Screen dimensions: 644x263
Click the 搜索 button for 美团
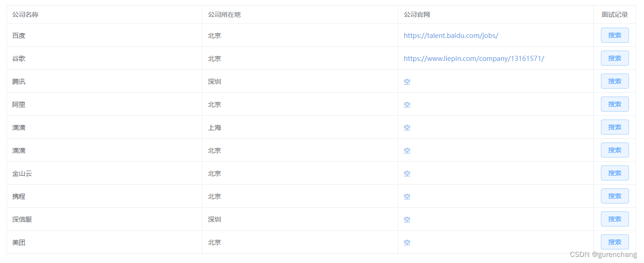coord(614,242)
